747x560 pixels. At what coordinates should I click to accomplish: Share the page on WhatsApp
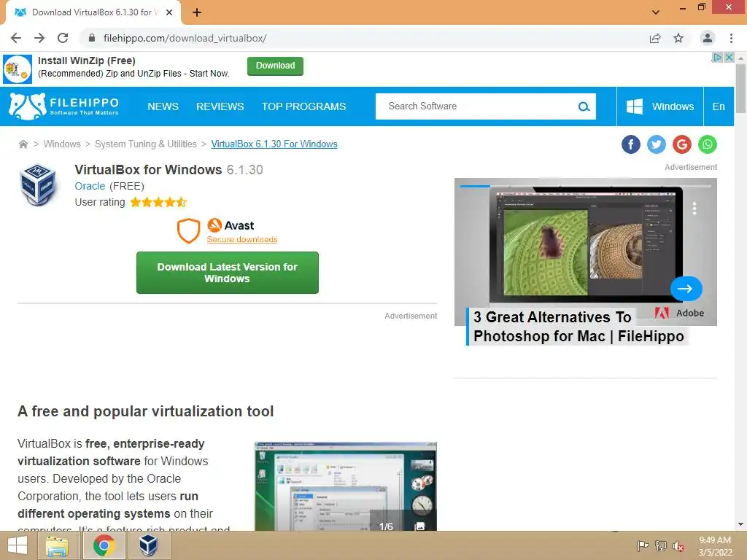point(708,144)
